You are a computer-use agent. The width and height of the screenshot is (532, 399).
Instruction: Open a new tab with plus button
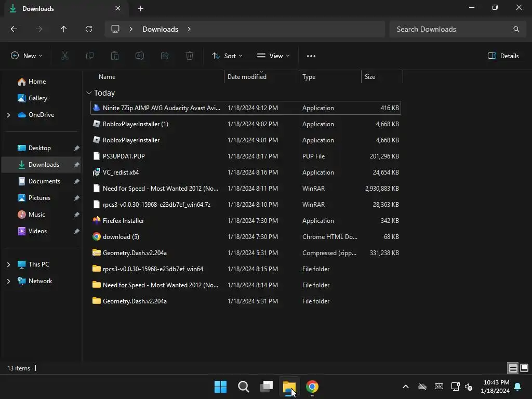tap(140, 9)
